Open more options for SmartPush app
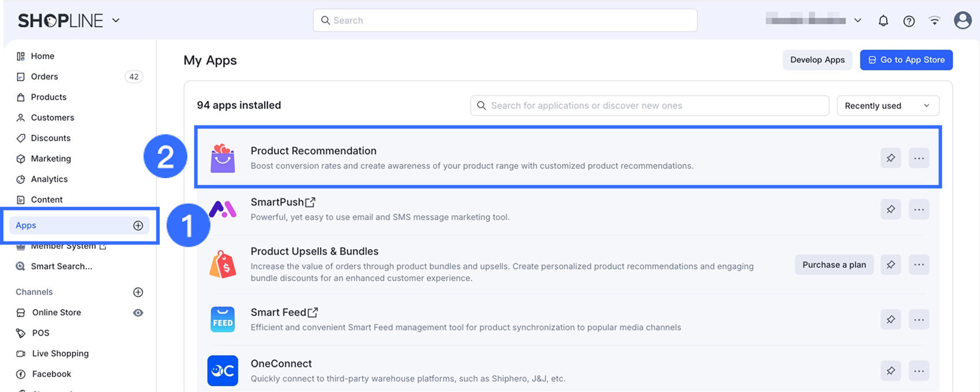This screenshot has width=980, height=392. (x=919, y=209)
